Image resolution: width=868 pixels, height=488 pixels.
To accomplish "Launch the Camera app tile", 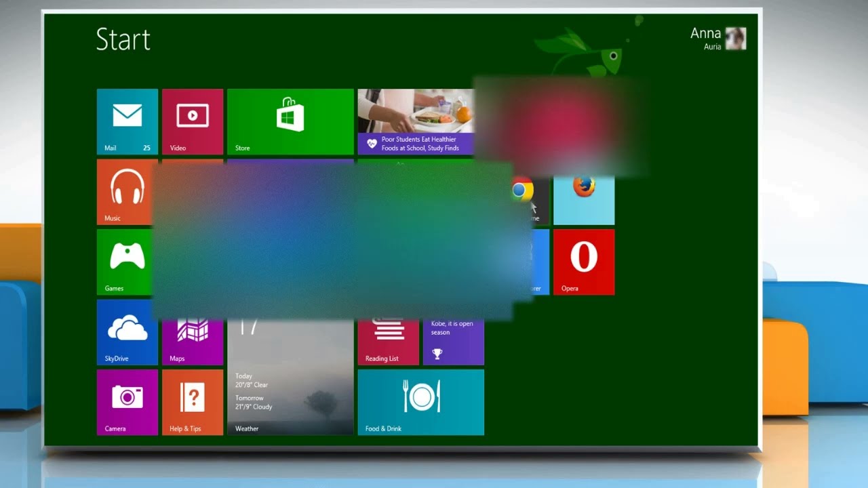I will click(127, 402).
